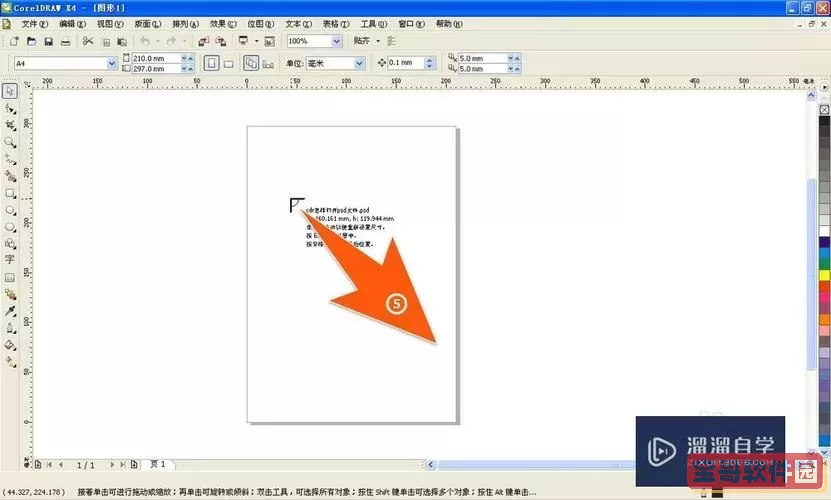Select the Eyedropper tool
The height and width of the screenshot is (500, 831).
pyautogui.click(x=10, y=311)
